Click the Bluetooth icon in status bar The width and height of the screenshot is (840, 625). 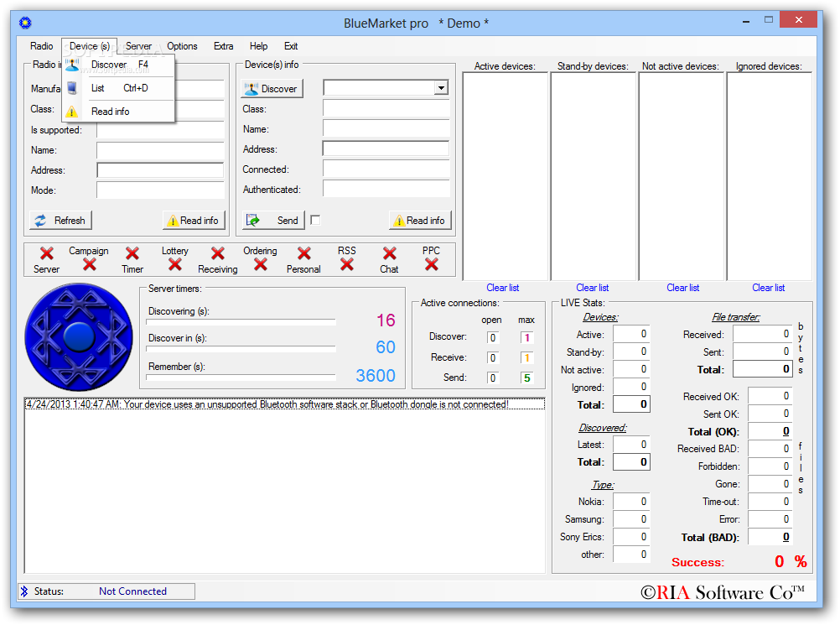[x=24, y=591]
